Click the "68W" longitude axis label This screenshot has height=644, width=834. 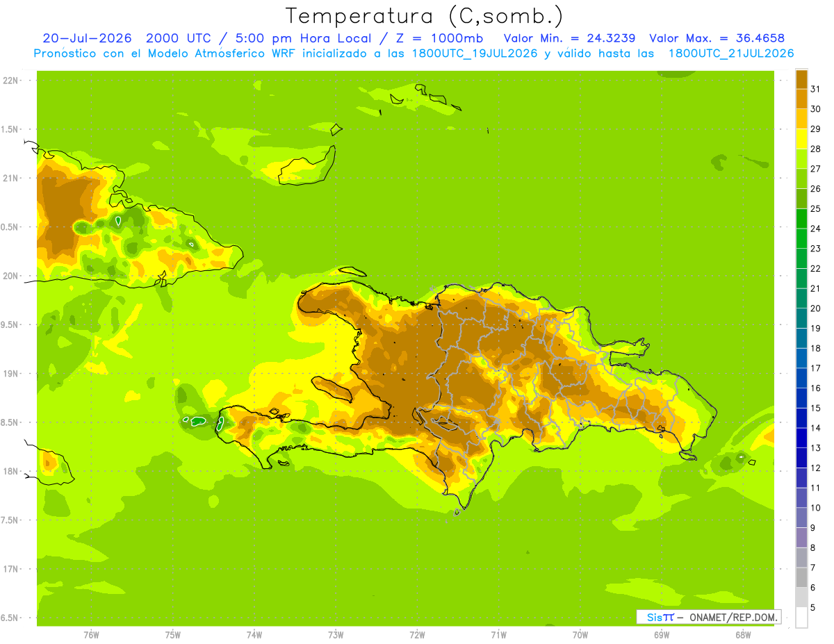pyautogui.click(x=743, y=635)
